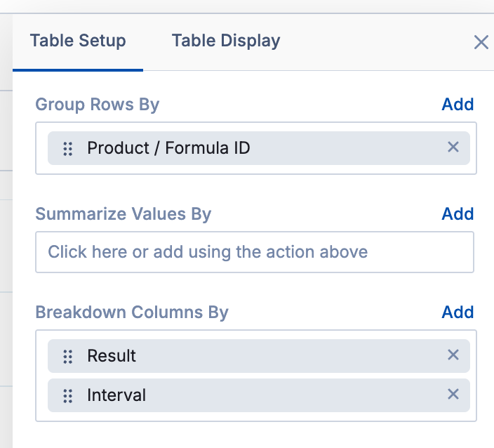Remove Result from breakdown columns
The width and height of the screenshot is (494, 448).
[453, 355]
